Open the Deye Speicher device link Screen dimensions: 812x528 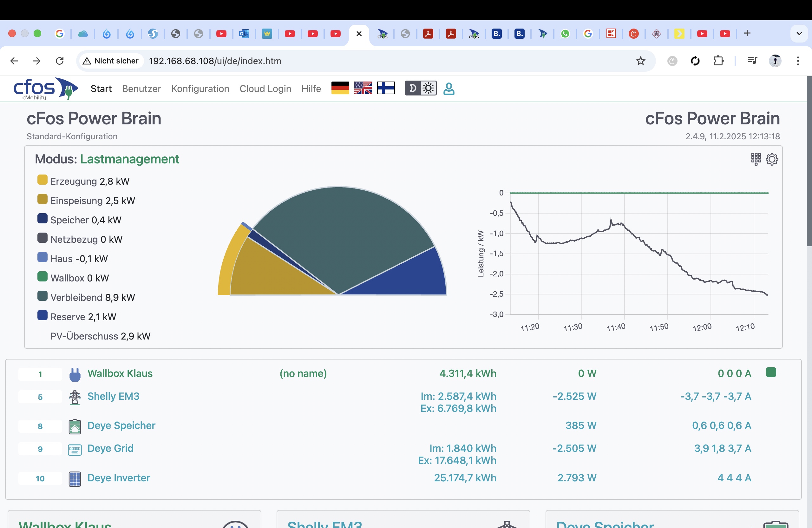[x=121, y=426]
